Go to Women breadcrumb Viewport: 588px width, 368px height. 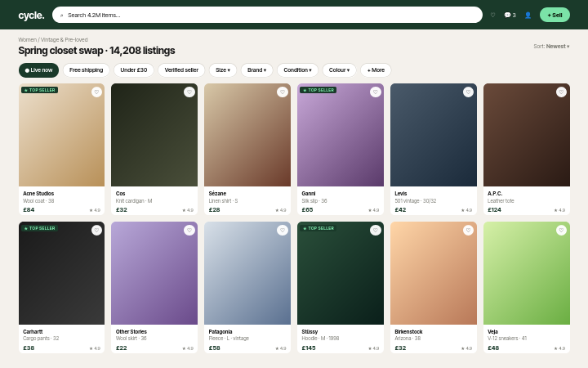click(28, 40)
